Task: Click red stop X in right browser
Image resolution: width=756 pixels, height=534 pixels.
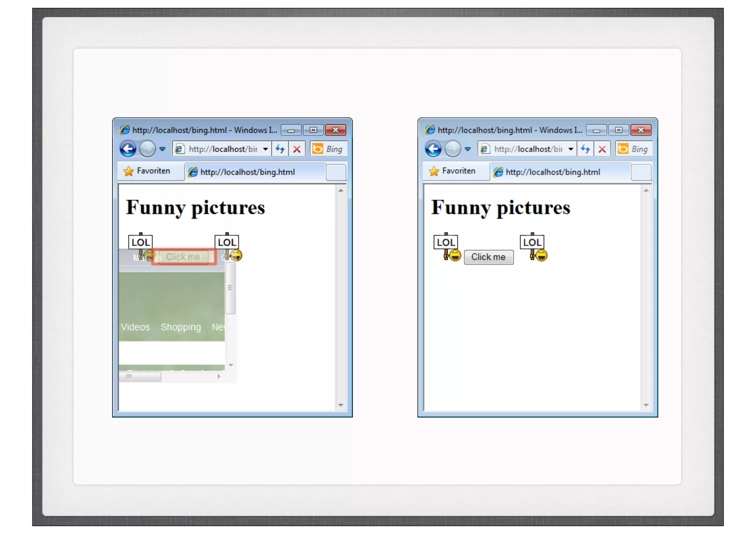Action: point(602,149)
